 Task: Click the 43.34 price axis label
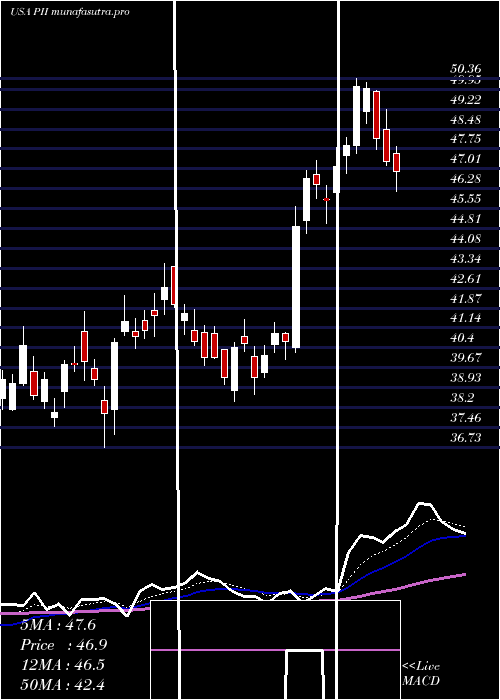[466, 259]
